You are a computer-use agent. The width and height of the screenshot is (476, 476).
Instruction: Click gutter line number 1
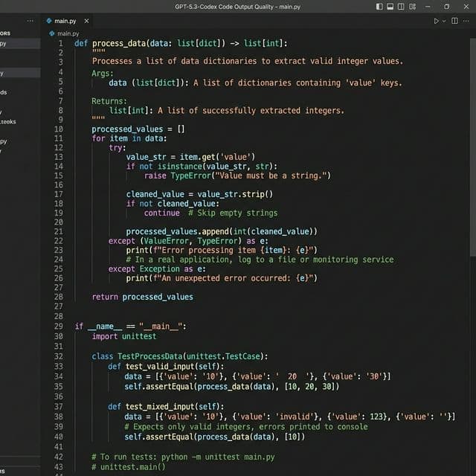[61, 43]
